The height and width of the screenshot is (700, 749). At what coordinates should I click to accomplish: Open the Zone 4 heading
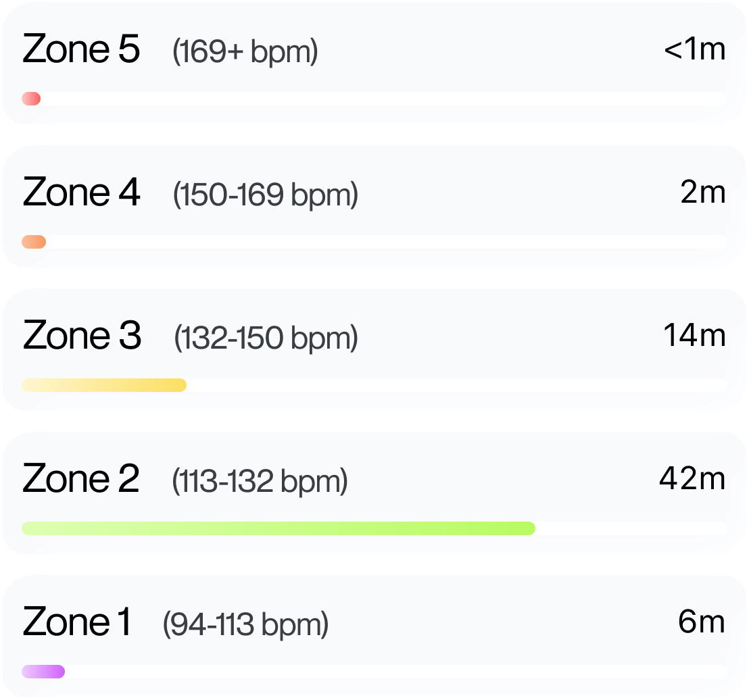(81, 193)
